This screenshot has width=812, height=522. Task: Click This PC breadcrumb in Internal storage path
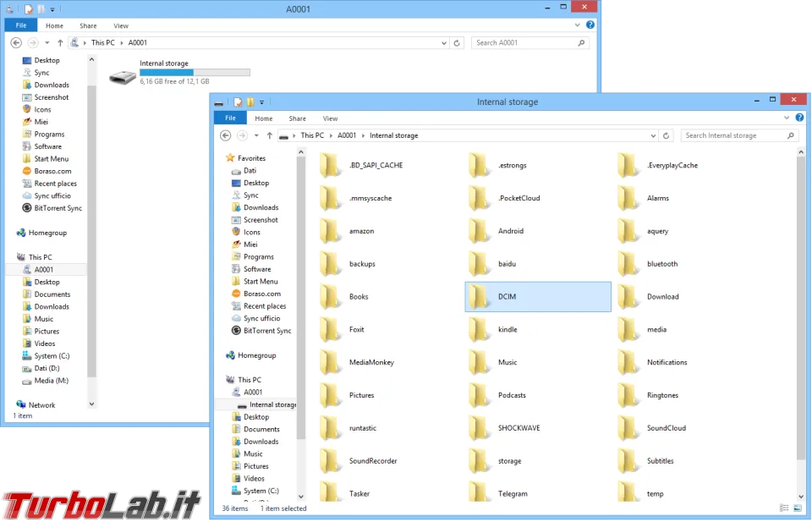tap(312, 135)
